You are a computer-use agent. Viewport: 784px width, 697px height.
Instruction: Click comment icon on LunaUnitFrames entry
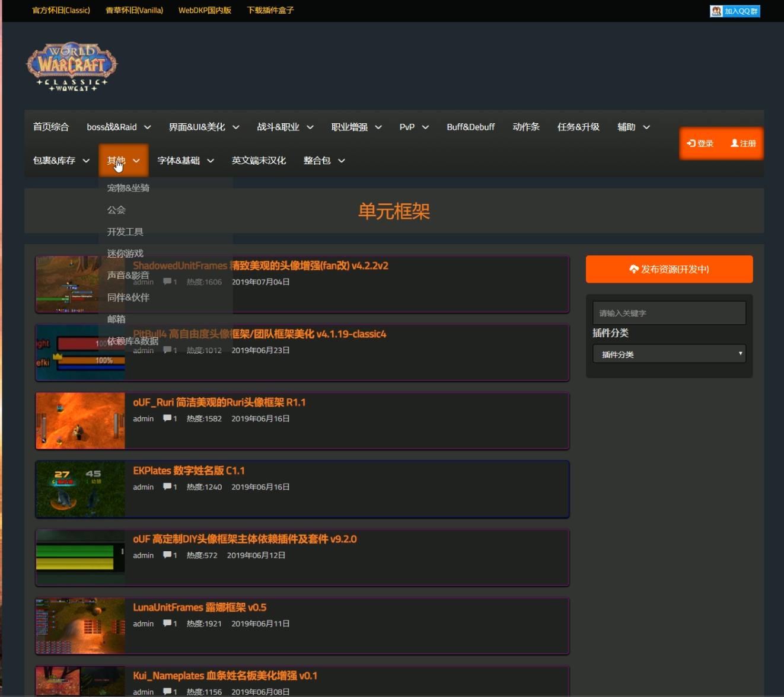pos(167,624)
